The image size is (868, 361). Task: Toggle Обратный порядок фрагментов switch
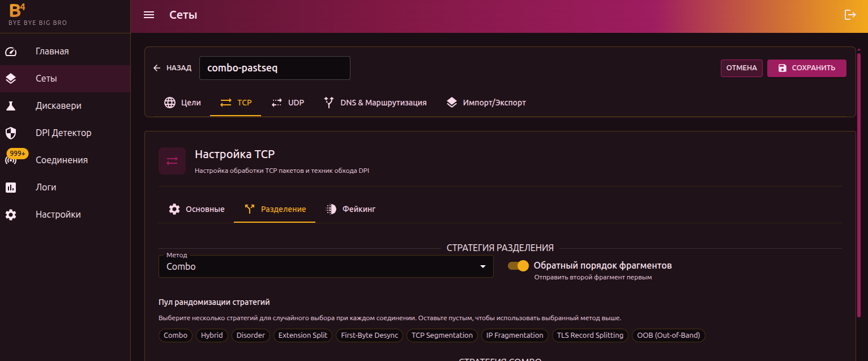518,266
